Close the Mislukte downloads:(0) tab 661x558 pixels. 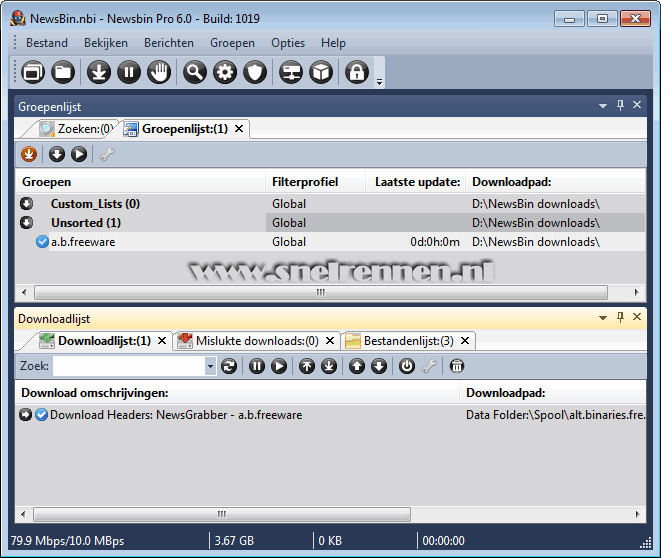(x=330, y=341)
